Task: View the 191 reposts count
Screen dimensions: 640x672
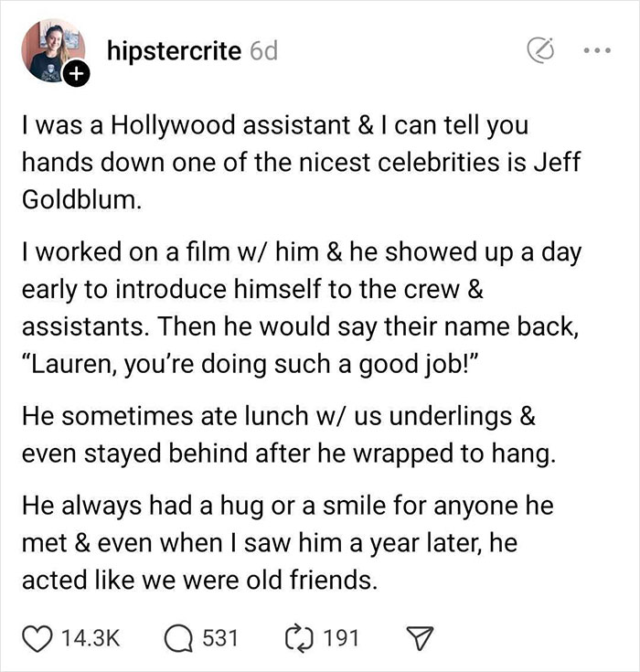Action: 343,637
